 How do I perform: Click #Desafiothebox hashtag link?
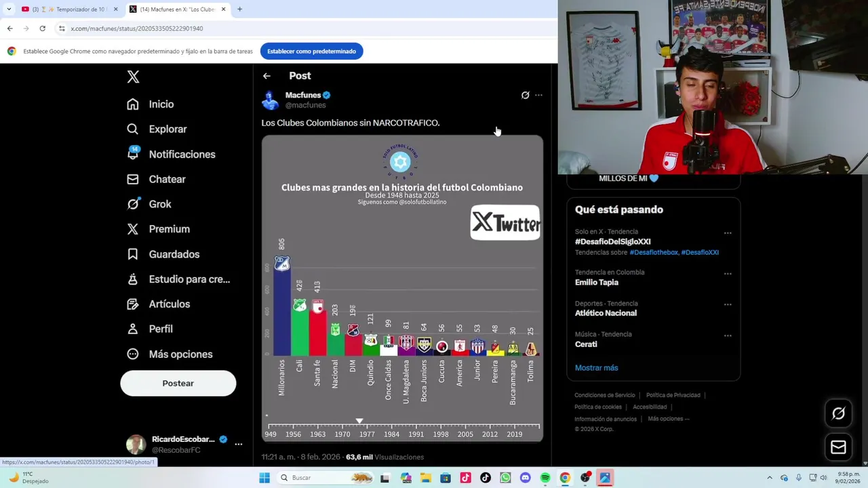point(654,252)
